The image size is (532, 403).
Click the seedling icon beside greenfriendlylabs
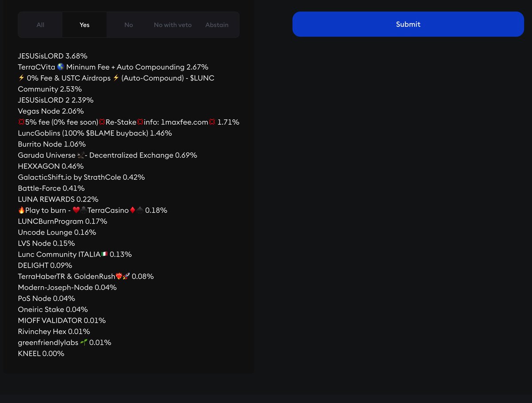tap(83, 342)
